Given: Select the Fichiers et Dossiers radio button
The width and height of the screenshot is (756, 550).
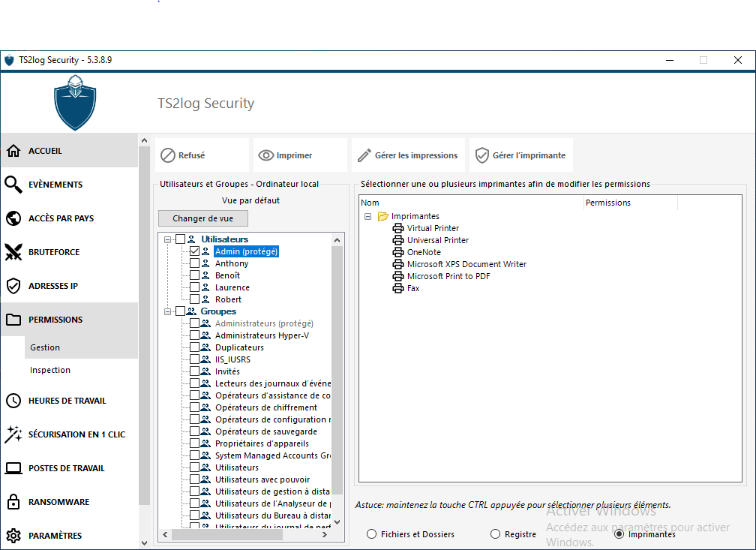Looking at the screenshot, I should pyautogui.click(x=371, y=534).
